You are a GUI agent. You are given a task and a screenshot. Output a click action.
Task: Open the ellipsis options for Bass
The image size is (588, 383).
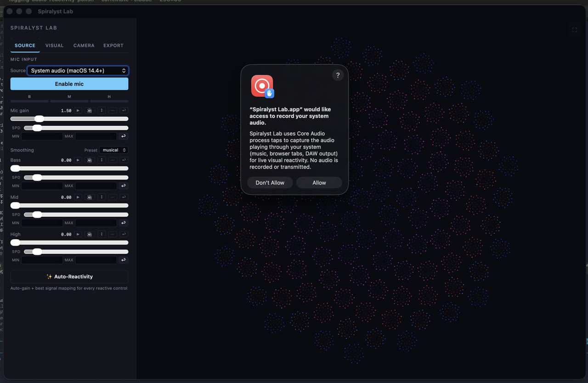[113, 160]
